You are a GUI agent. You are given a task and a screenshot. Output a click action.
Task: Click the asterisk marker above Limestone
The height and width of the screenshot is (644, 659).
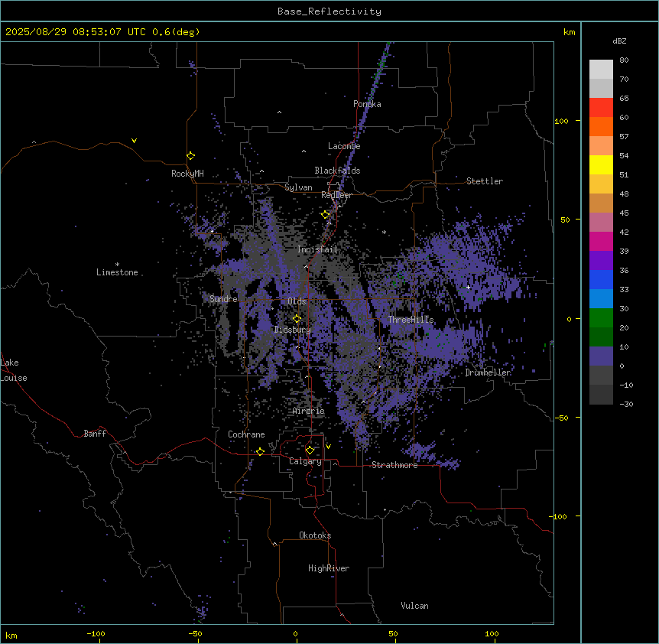pyautogui.click(x=117, y=265)
